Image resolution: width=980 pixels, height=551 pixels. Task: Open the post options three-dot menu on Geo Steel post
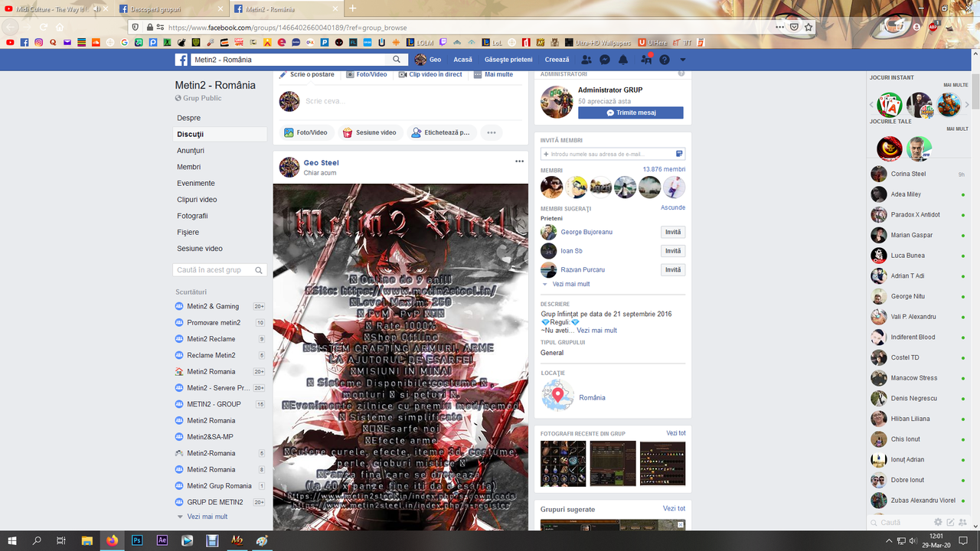coord(519,161)
